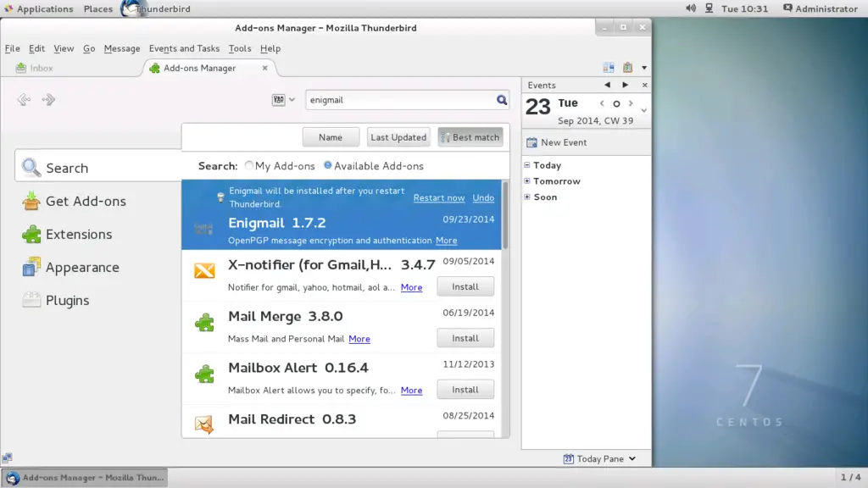The width and height of the screenshot is (868, 488).
Task: Click the search magnifier icon in search box
Action: [x=502, y=100]
